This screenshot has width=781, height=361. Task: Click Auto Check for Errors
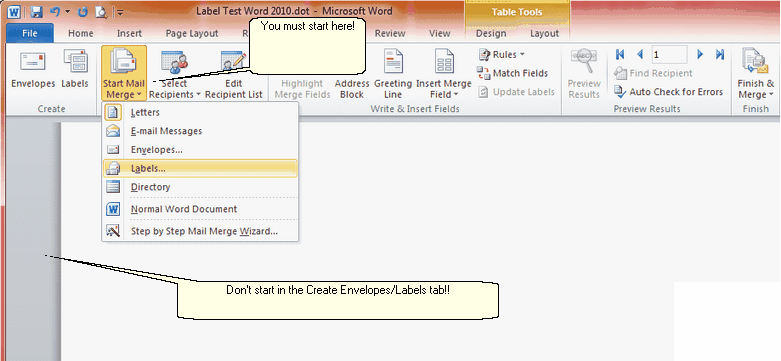tap(668, 92)
